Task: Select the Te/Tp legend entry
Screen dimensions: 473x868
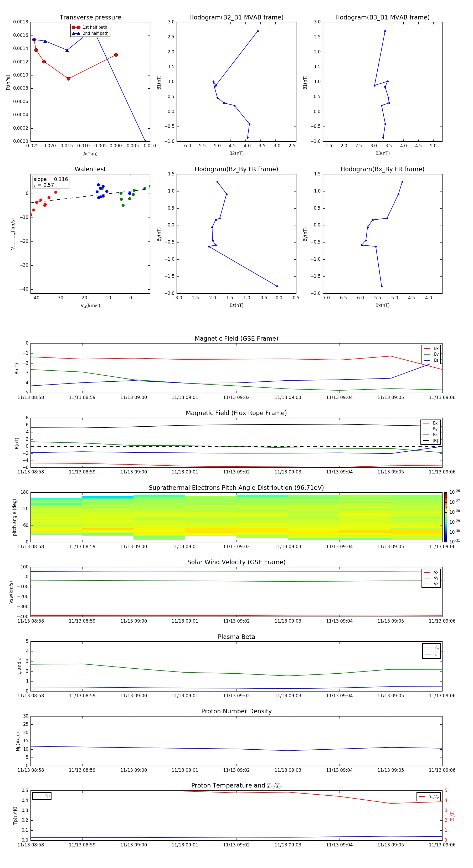Action: tap(429, 796)
